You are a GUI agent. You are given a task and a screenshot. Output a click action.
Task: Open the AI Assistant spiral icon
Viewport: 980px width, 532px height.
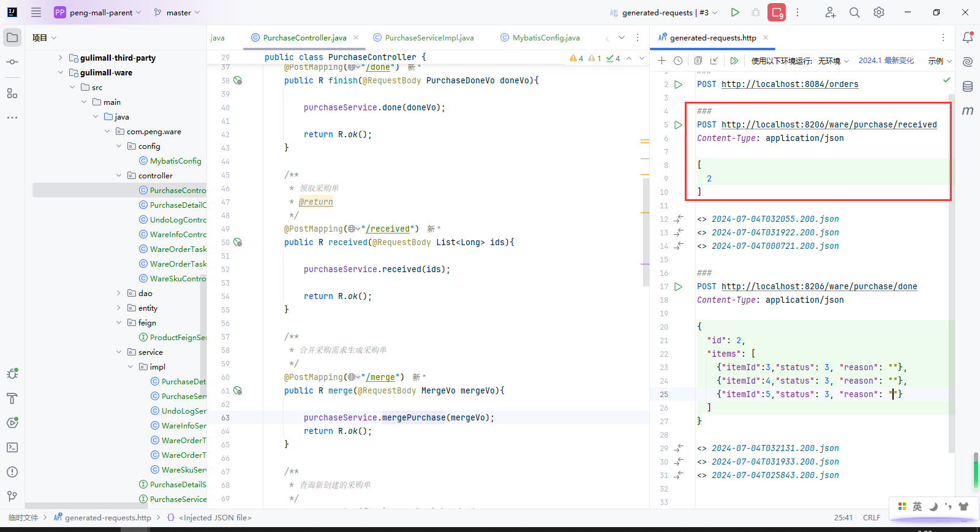[968, 62]
